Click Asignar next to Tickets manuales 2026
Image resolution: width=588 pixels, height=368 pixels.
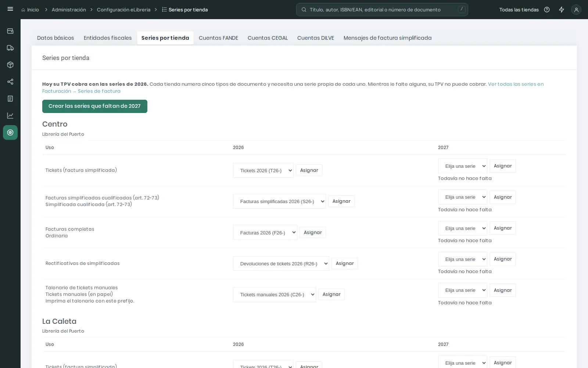pos(331,294)
